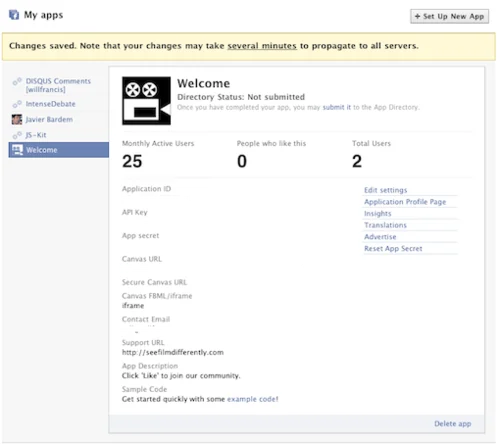Screen dimensions: 500x445
Task: Select IntenseDebate in the apps list
Action: point(51,104)
